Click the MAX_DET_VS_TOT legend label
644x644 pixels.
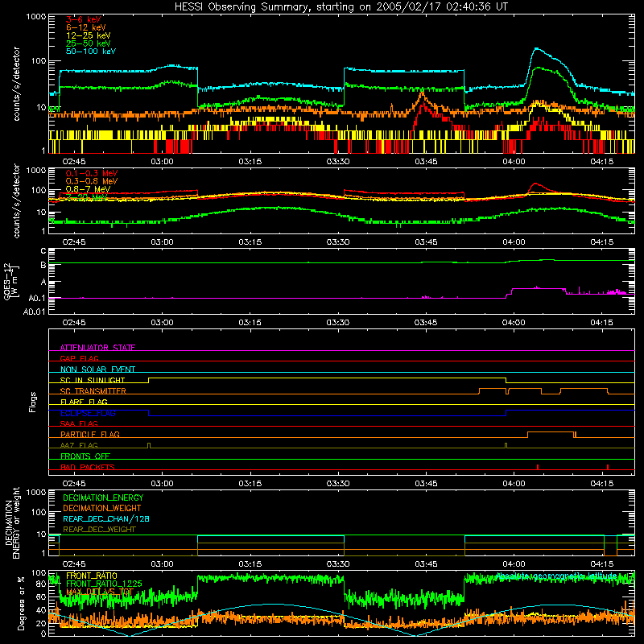[100, 592]
